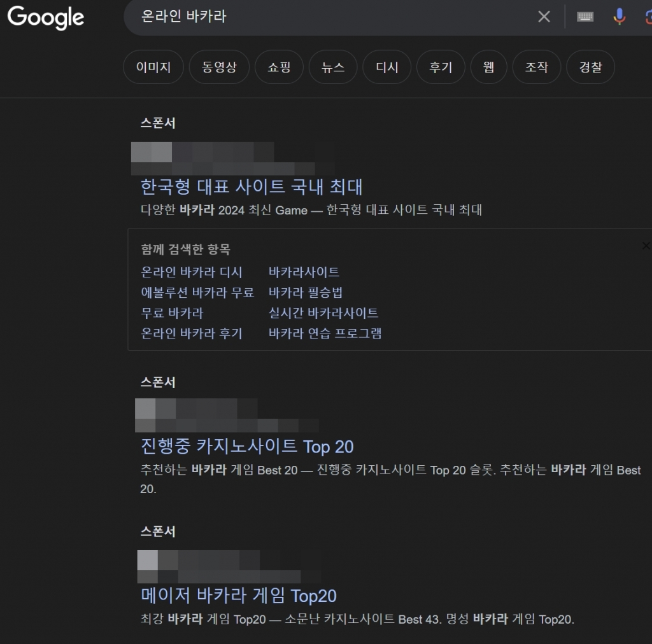652x644 pixels.
Task: Click the blurred site header of first ad
Action: (233, 158)
